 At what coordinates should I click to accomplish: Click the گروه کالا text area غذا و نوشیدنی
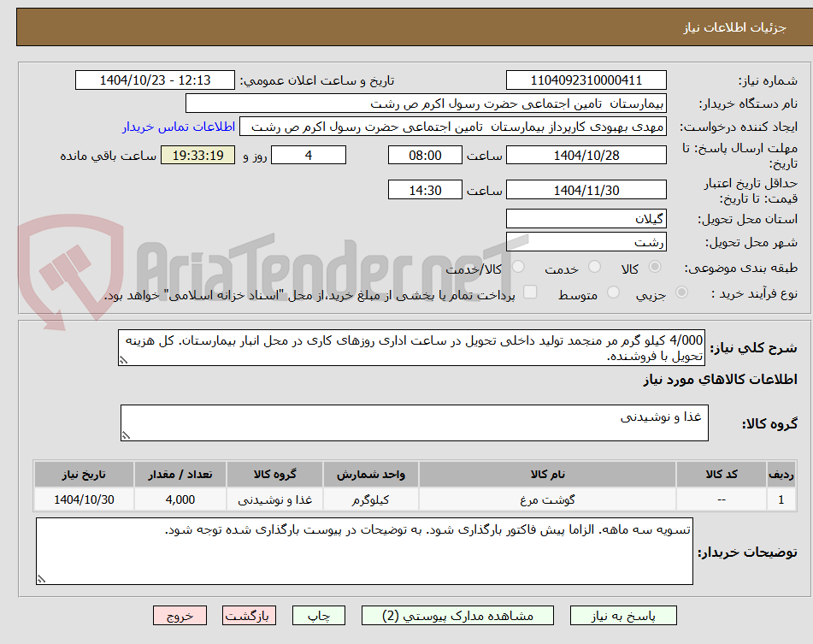(x=415, y=423)
